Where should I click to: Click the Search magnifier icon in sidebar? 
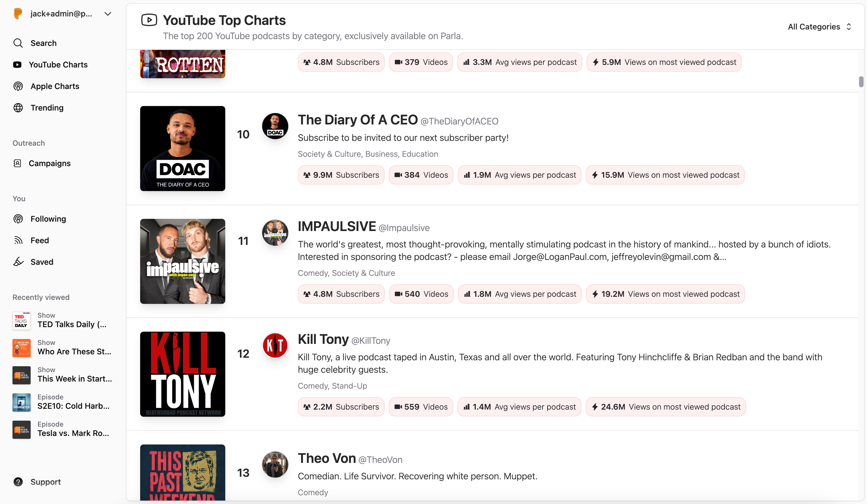(x=18, y=43)
